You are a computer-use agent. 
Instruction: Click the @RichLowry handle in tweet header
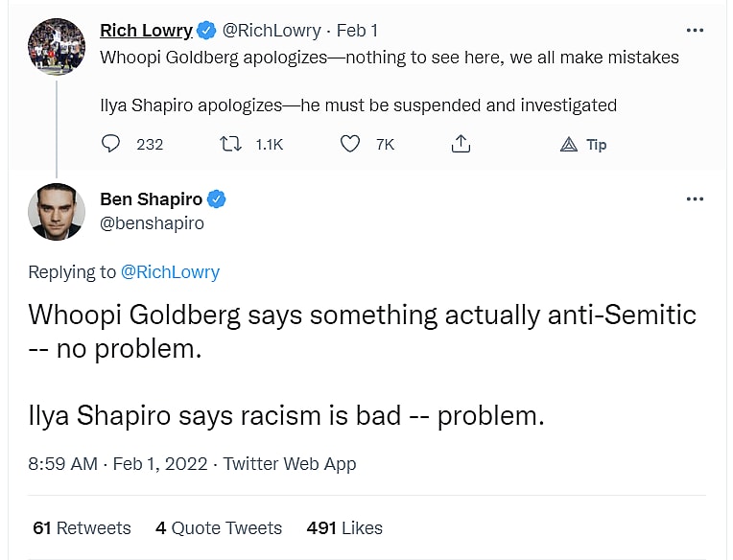point(273,31)
